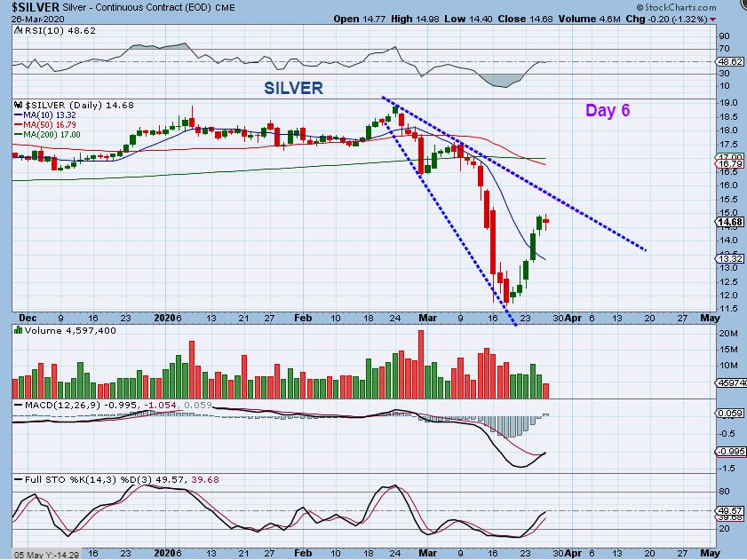
Task: Click the 49.57 stochastic value tag
Action: pyautogui.click(x=729, y=510)
